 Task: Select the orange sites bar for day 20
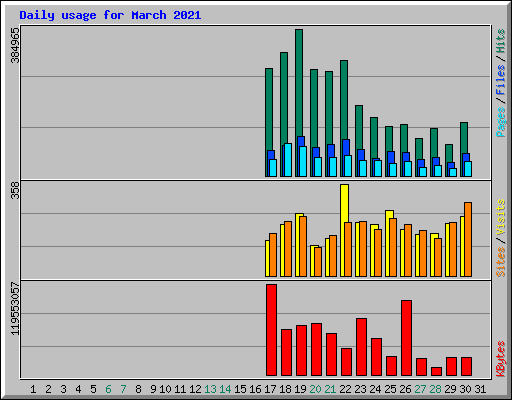(x=318, y=262)
